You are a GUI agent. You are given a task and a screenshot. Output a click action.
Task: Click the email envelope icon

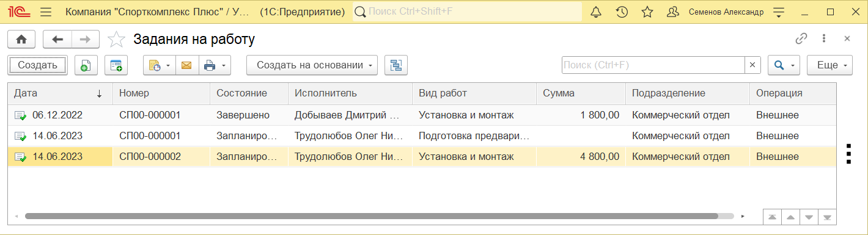click(186, 65)
